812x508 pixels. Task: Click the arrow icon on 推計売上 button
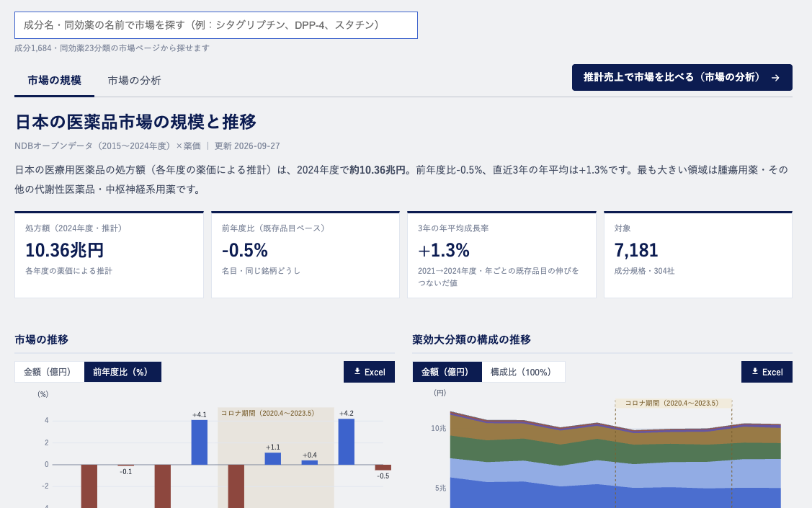[775, 78]
